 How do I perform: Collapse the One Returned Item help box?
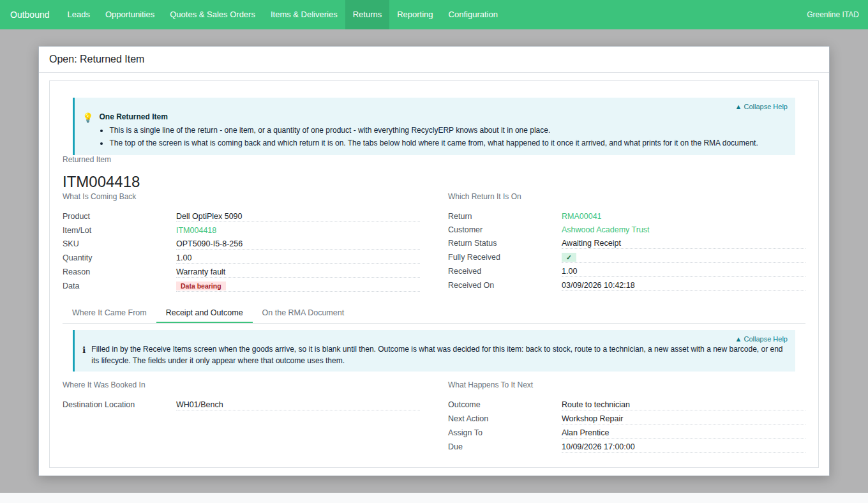click(761, 107)
